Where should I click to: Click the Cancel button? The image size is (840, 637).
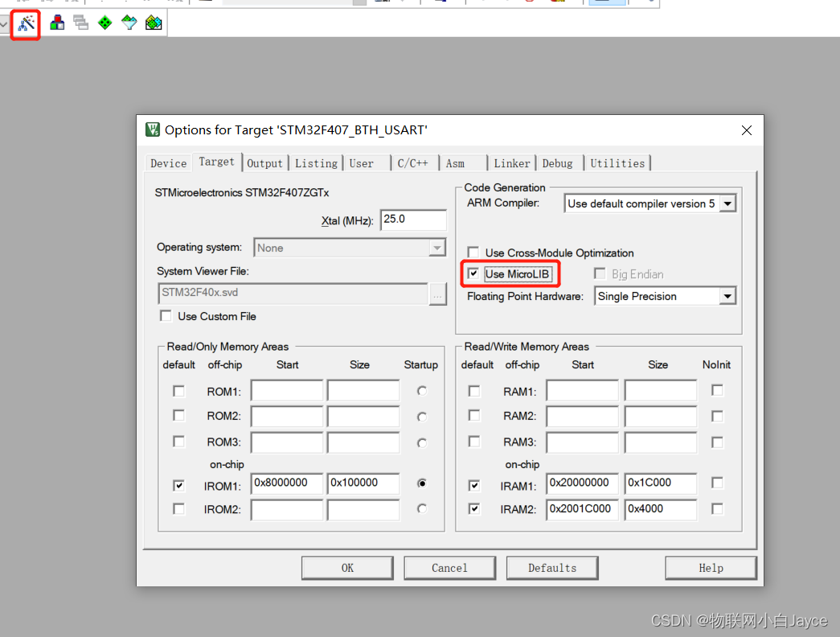tap(449, 568)
